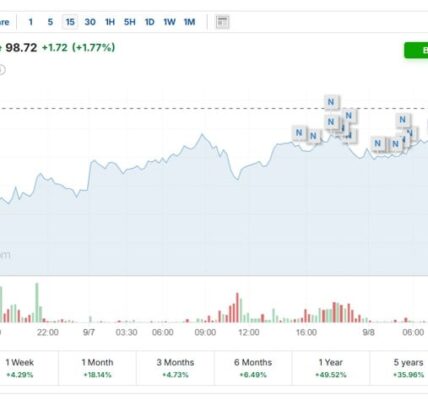428x400 pixels.
Task: Open the chart layout grid icon
Action: click(222, 22)
